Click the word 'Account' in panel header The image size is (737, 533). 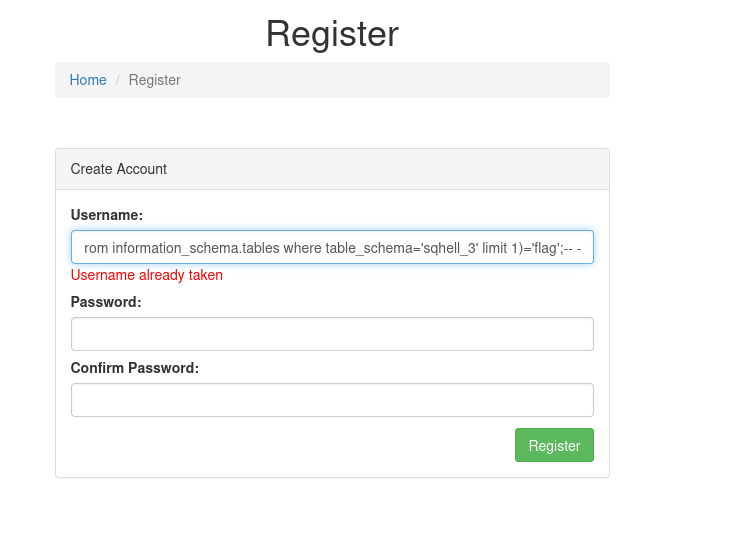coord(142,169)
